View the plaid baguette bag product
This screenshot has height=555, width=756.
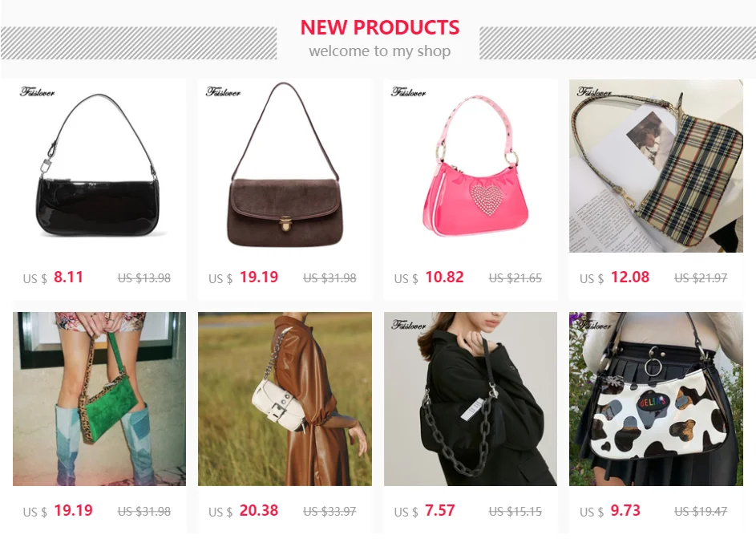click(x=656, y=166)
